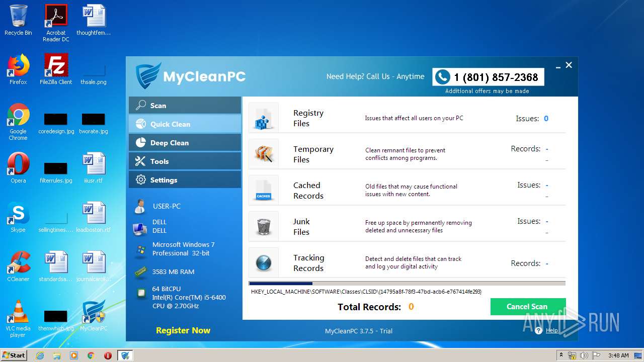The image size is (644, 362).
Task: Click the phone number 1 (801) 857-2368
Action: click(x=496, y=77)
